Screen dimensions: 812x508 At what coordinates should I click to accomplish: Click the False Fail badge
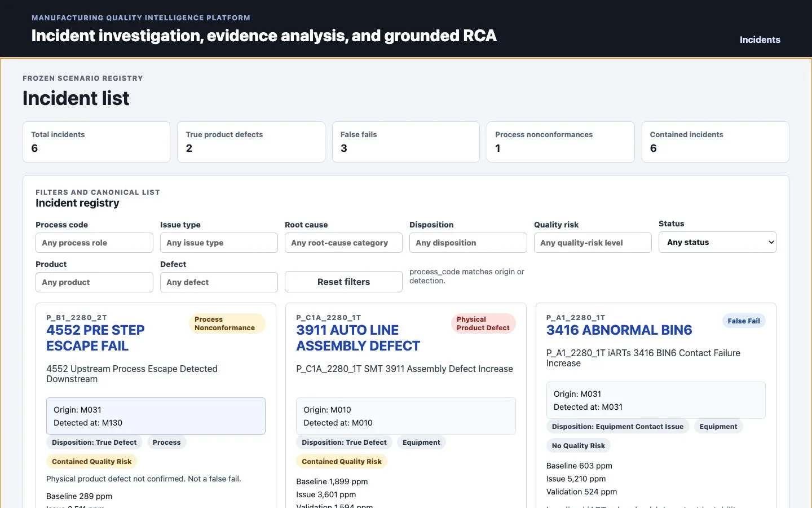[744, 321]
